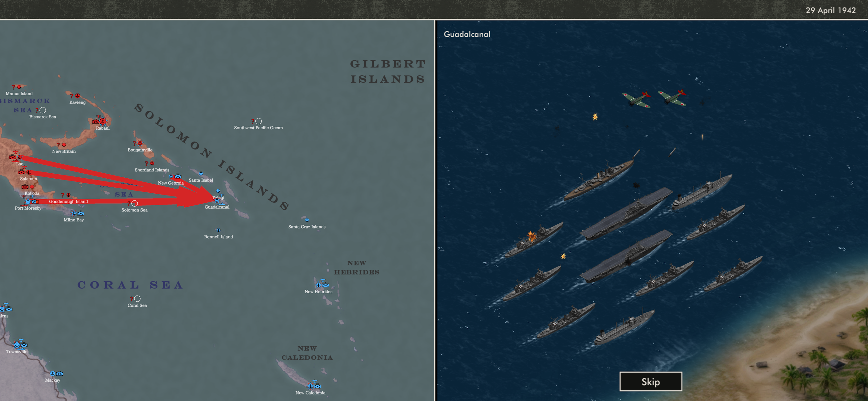Select the Bougainville label
This screenshot has height=401, width=868.
click(140, 150)
